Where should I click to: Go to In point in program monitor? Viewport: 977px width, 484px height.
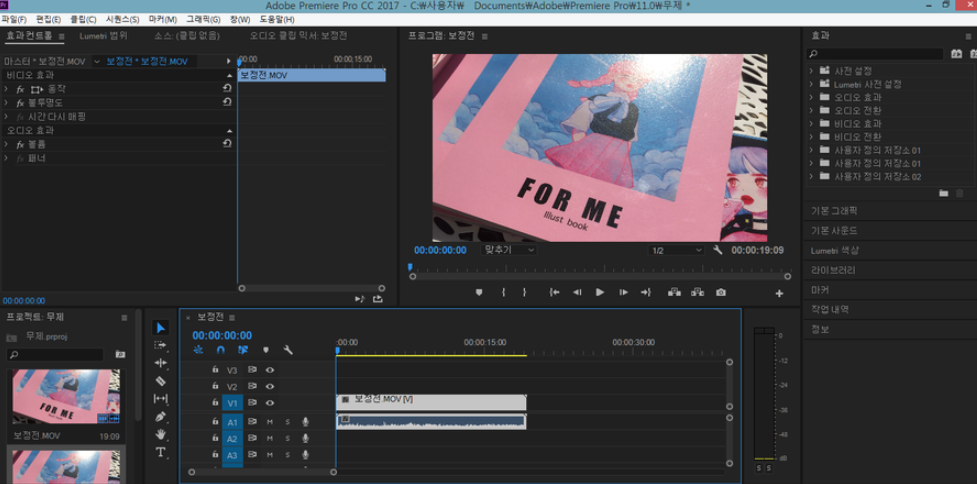coord(554,292)
